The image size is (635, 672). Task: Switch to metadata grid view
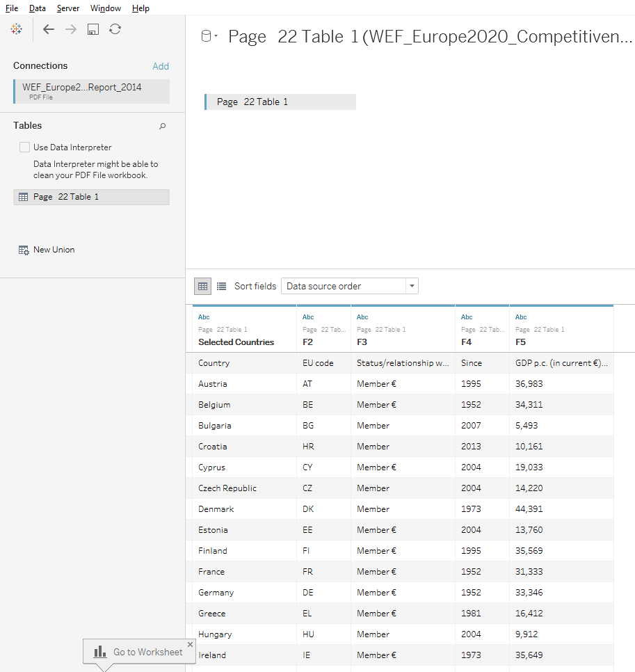coord(220,286)
